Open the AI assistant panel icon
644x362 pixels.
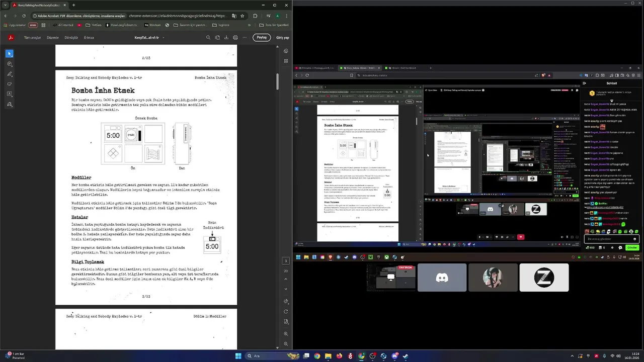286,51
